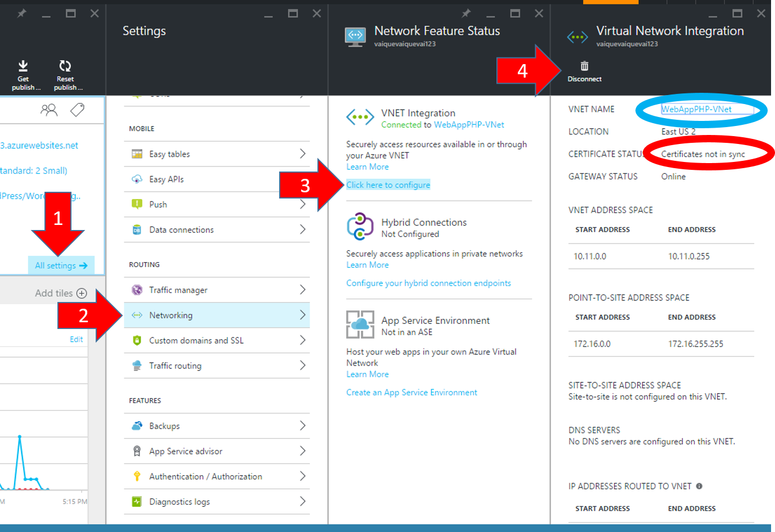Open the Traffic routing entry
775x532 pixels.
[x=217, y=366]
